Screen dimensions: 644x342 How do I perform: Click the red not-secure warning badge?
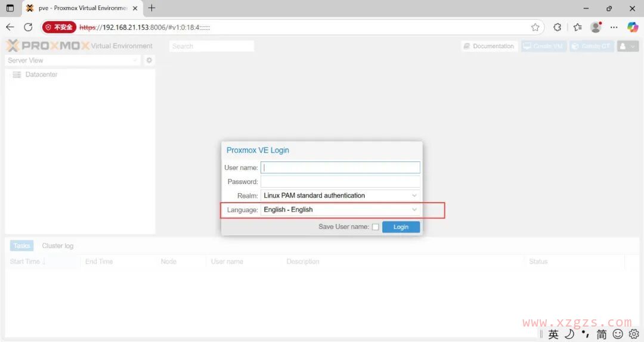tap(59, 27)
